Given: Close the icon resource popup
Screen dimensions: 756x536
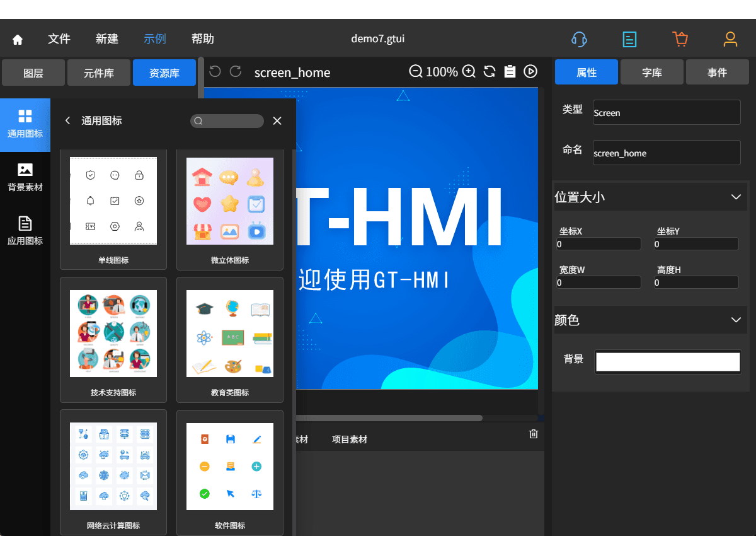Looking at the screenshot, I should coord(277,120).
